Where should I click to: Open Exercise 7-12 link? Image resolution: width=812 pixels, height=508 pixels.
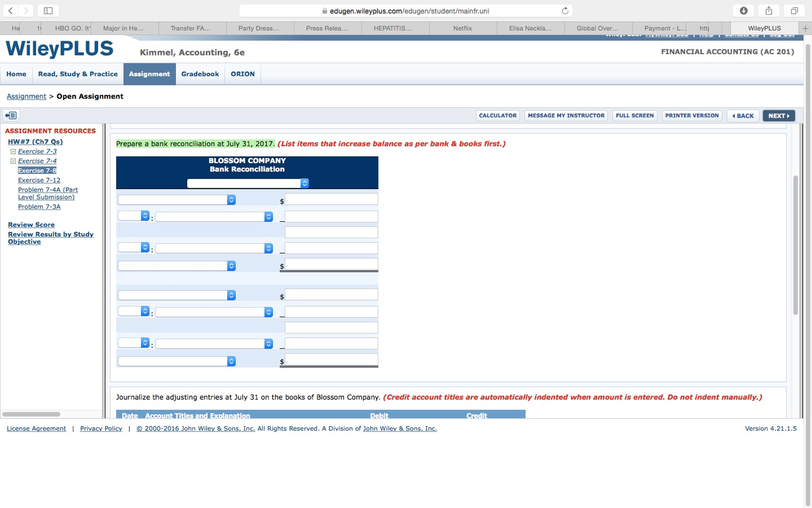pos(39,180)
